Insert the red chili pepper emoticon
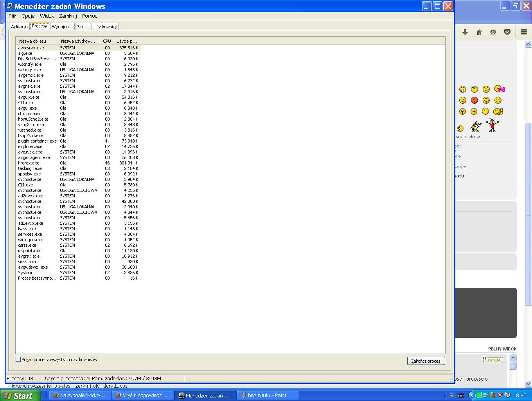Image resolution: width=532 pixels, height=401 pixels. pos(492,125)
